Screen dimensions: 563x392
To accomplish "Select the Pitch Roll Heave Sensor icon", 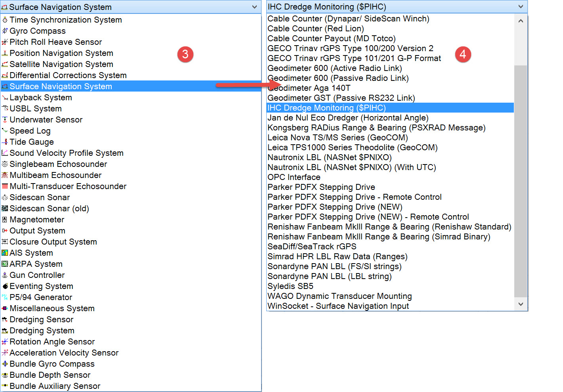I will 5,42.
